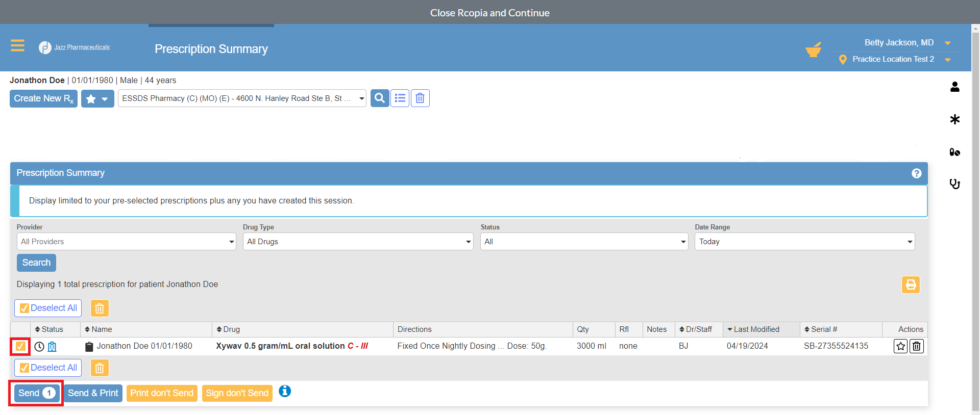Viewport: 980px width, 415px height.
Task: Click the blue Search button
Action: [36, 263]
